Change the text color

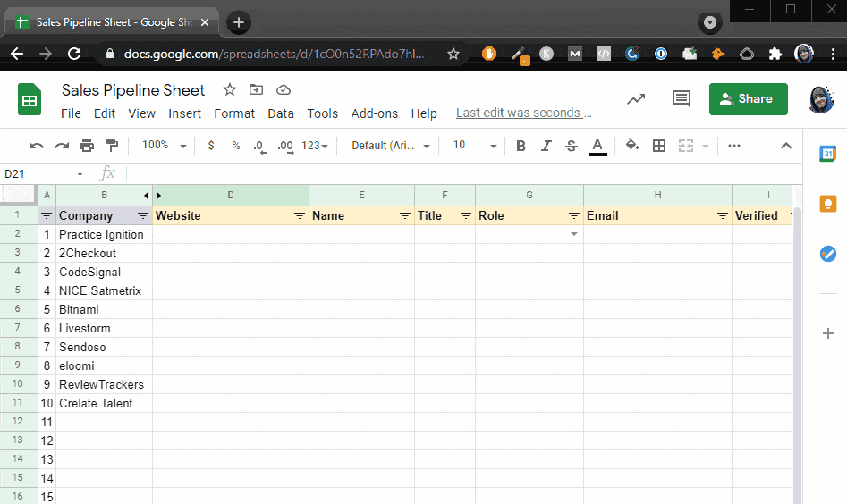(x=597, y=146)
